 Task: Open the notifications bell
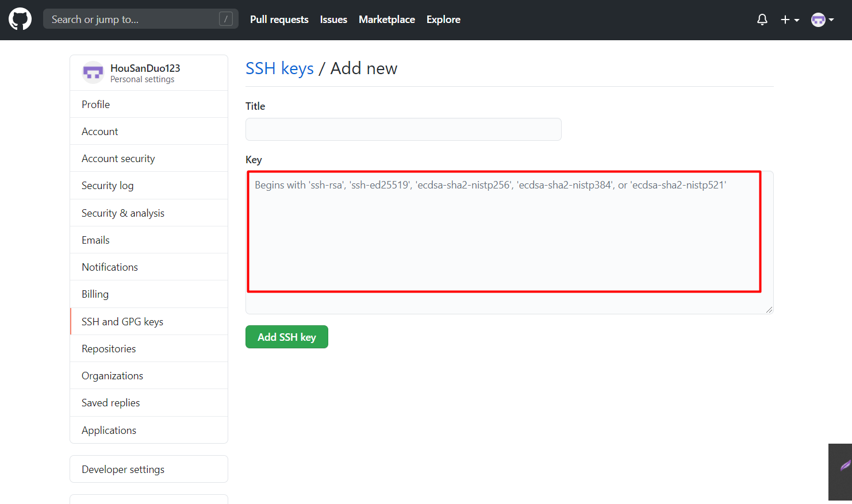pyautogui.click(x=762, y=20)
